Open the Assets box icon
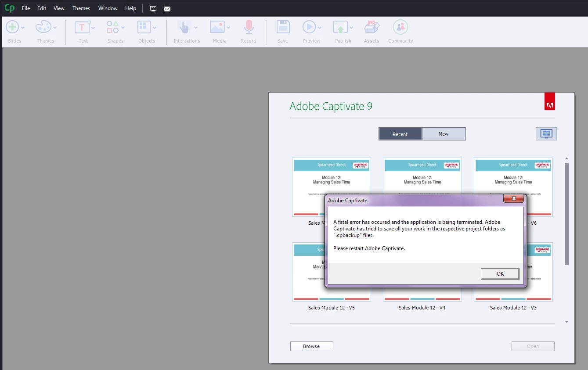Screen dimensions: 588x370 click(x=372, y=27)
